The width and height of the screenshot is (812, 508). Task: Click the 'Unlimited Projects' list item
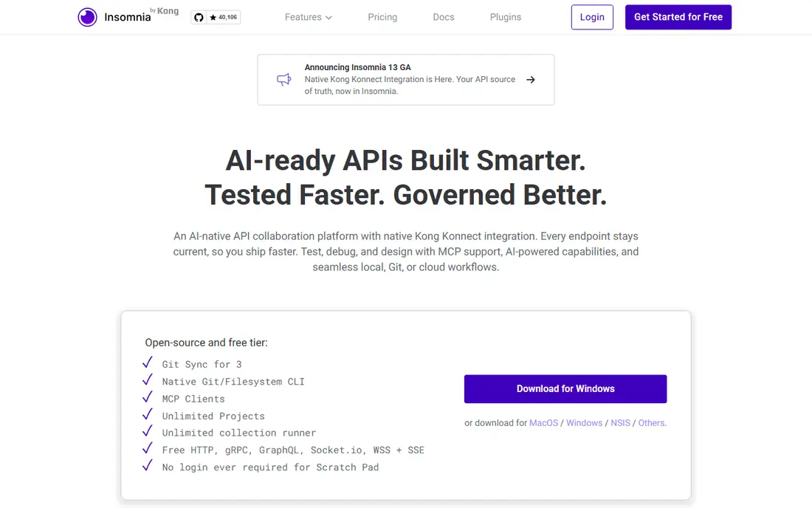point(213,416)
